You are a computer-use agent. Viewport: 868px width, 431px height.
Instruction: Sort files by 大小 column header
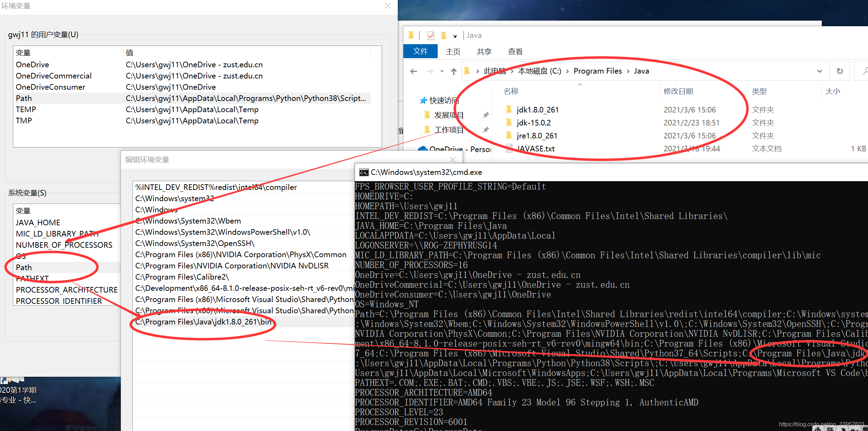tap(833, 91)
